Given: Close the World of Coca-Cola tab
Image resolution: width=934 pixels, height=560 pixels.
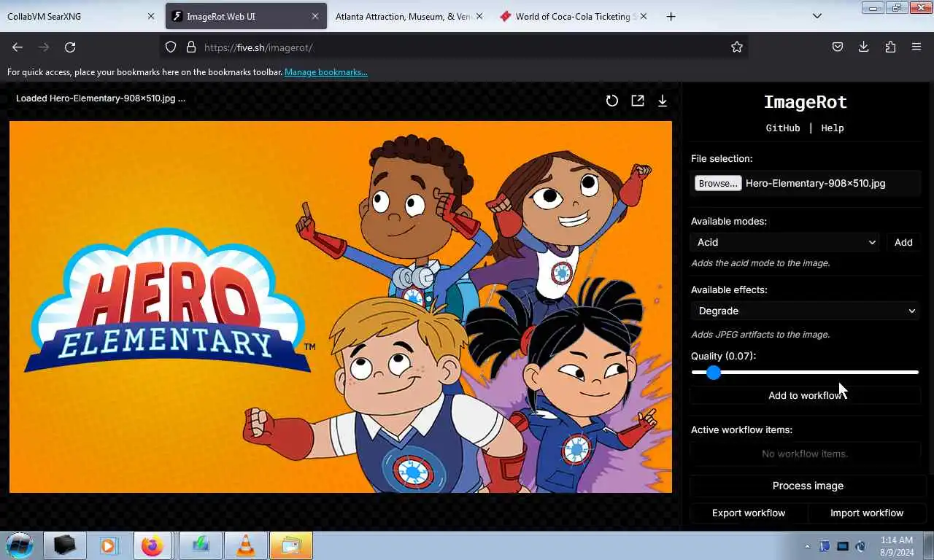Looking at the screenshot, I should pos(644,16).
